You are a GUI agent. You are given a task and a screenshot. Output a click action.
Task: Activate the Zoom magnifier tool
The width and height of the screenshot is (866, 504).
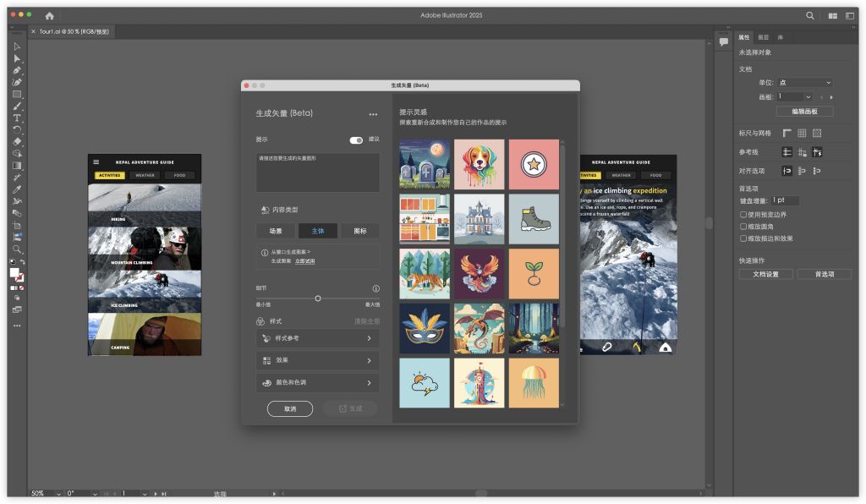[17, 249]
